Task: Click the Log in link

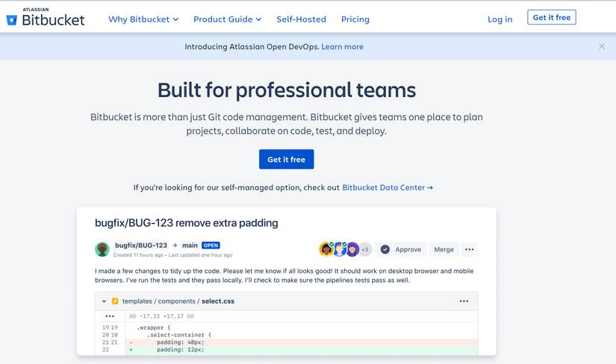Action: coord(500,19)
